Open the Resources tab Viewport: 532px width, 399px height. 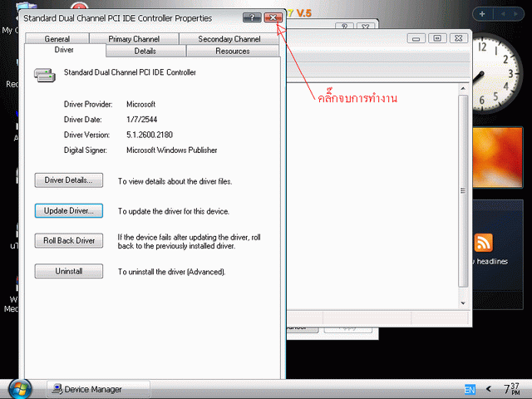pos(233,51)
